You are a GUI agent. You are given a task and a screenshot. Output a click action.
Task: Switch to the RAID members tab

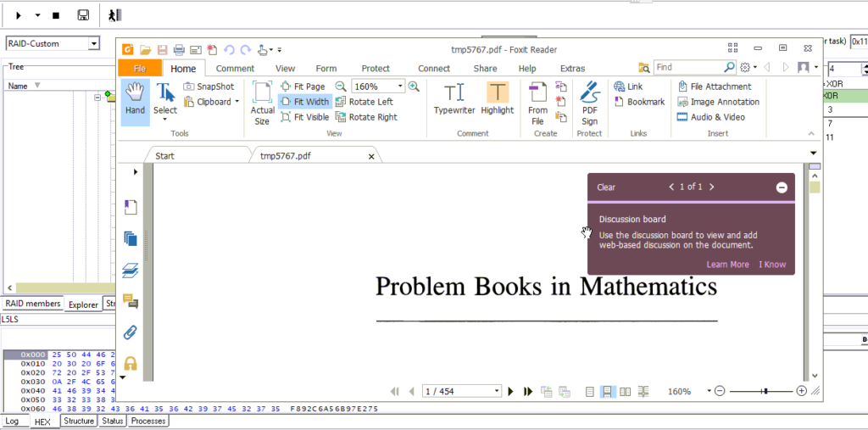33,304
